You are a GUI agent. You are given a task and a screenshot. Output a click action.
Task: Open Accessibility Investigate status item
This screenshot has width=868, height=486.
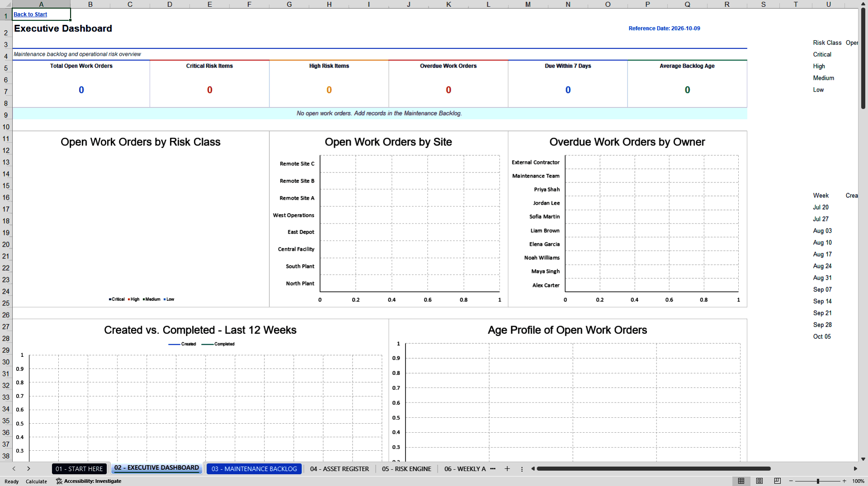89,481
